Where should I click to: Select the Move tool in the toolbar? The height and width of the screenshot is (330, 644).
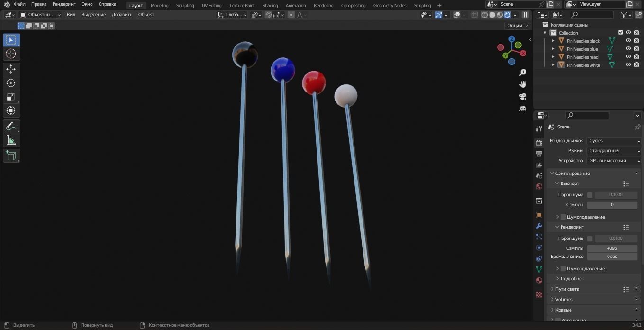(x=11, y=69)
